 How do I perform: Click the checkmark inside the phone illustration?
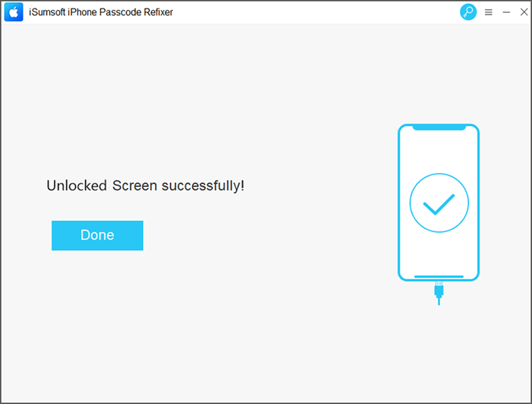[x=439, y=204]
